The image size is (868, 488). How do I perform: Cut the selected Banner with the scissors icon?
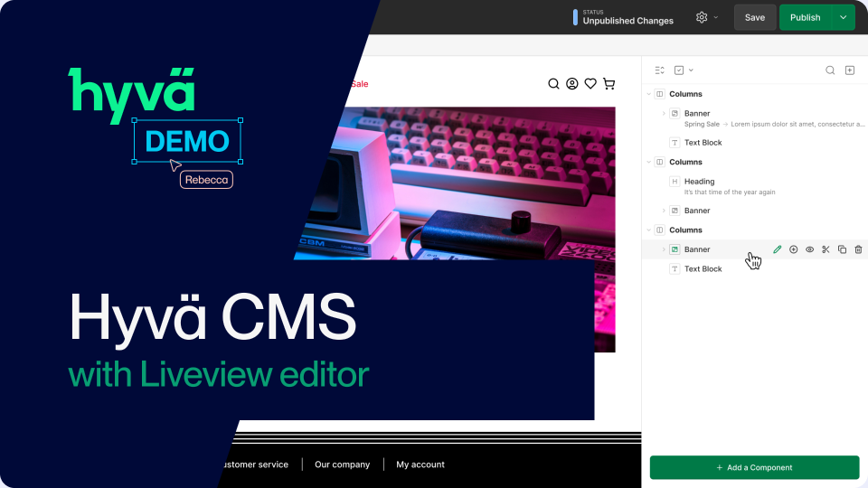click(826, 249)
